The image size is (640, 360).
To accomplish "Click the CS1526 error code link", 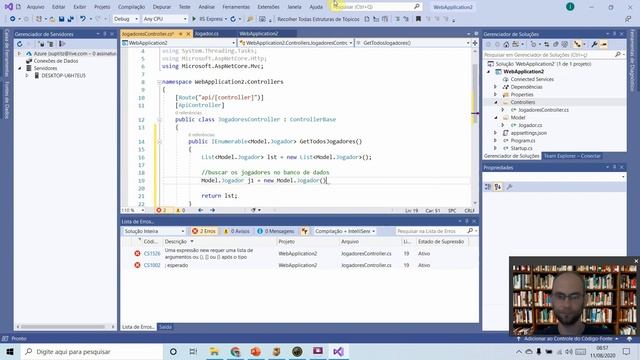I will [x=152, y=253].
